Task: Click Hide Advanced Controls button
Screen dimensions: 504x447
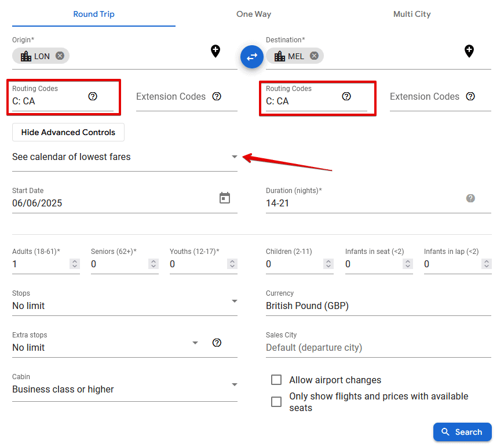Action: tap(68, 132)
